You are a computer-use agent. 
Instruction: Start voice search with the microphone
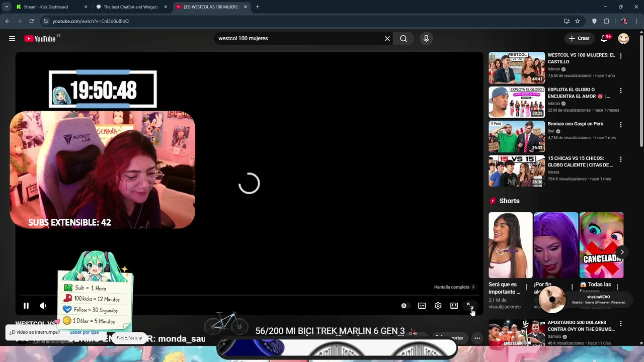(x=426, y=39)
